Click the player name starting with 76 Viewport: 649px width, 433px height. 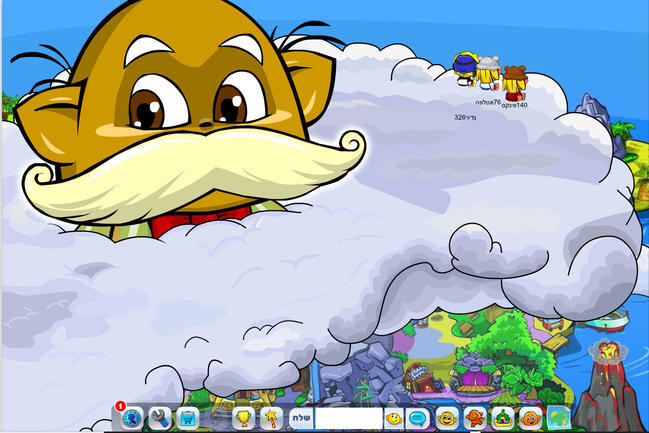(x=488, y=102)
